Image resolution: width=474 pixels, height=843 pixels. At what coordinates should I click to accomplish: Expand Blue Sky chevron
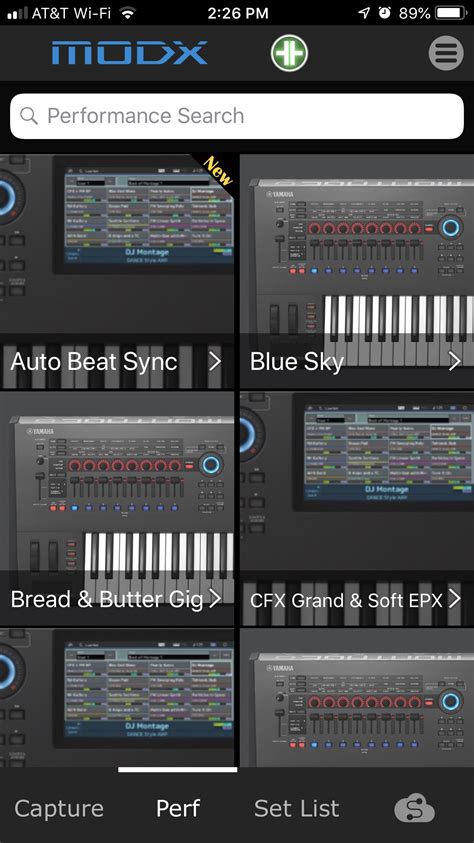click(x=455, y=361)
